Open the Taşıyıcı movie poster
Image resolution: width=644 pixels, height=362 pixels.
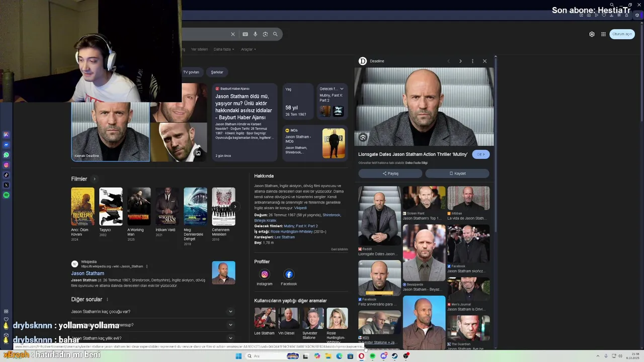(x=111, y=207)
